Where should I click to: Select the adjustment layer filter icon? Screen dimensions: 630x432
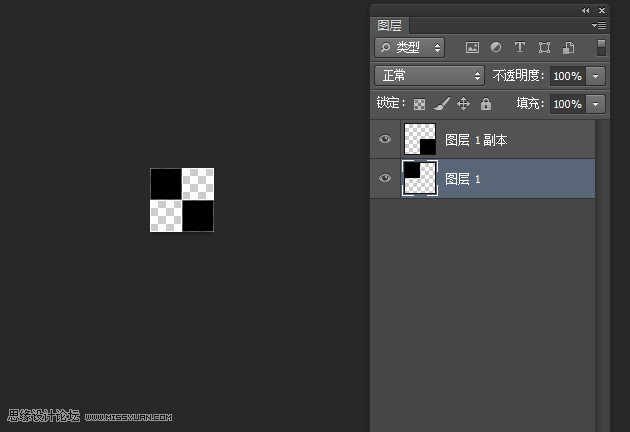click(496, 47)
